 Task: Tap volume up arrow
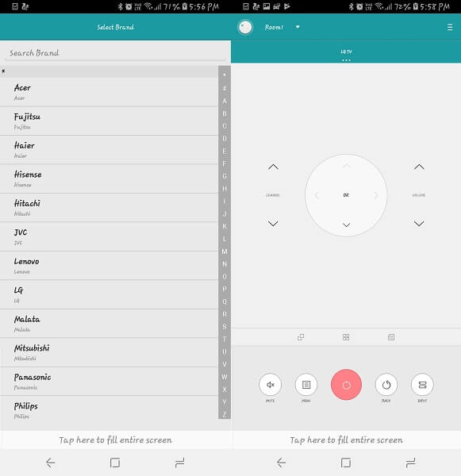[419, 167]
